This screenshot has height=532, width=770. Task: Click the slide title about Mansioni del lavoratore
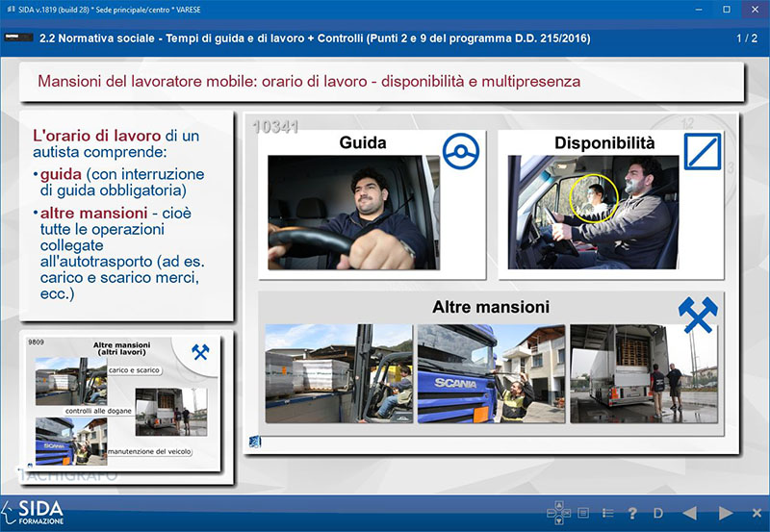pos(309,82)
